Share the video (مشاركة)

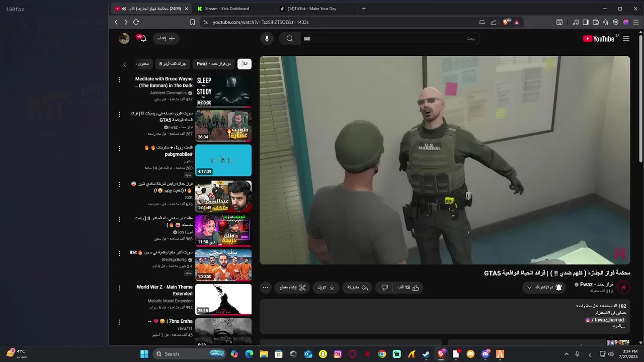pyautogui.click(x=358, y=288)
